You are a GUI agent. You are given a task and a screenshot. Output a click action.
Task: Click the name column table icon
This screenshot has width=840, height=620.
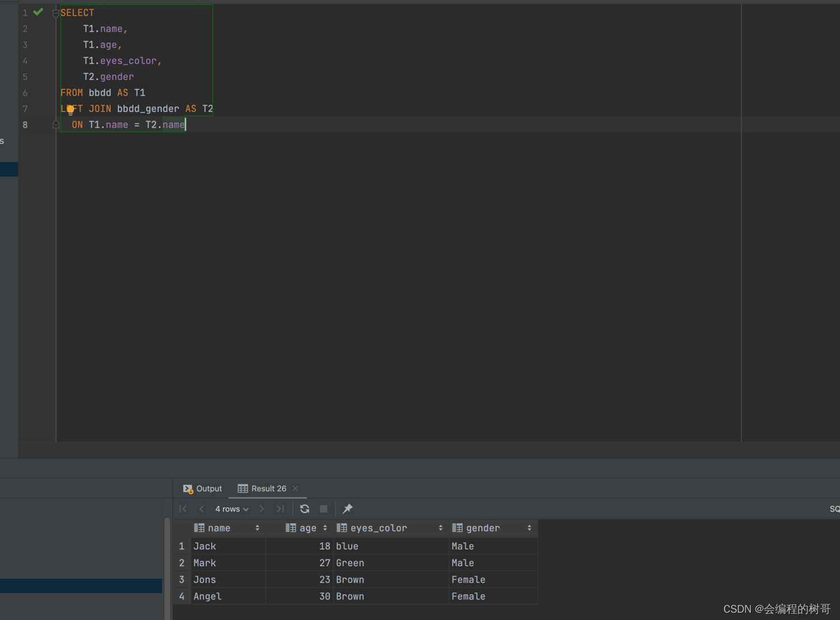[x=199, y=528]
